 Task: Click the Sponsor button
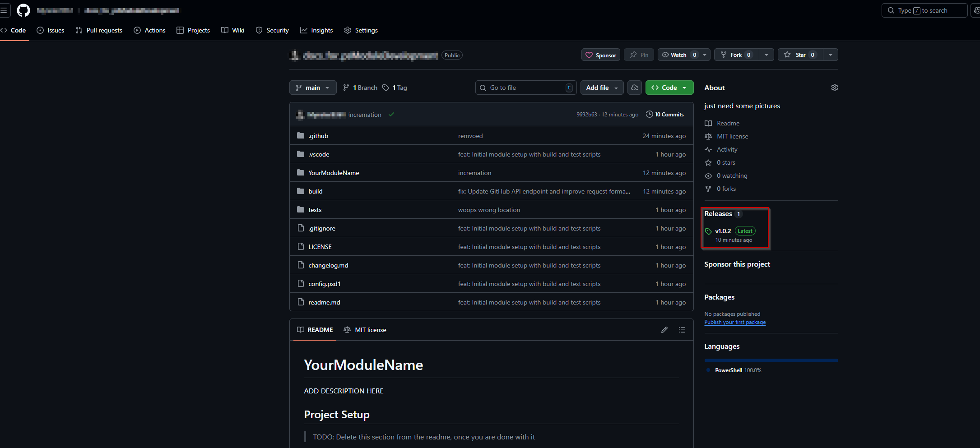(600, 55)
